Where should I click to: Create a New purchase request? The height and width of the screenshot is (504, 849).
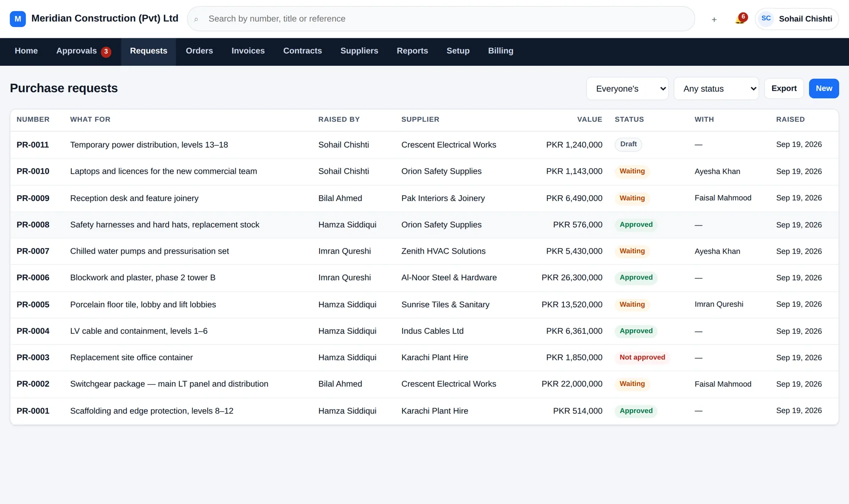coord(824,88)
